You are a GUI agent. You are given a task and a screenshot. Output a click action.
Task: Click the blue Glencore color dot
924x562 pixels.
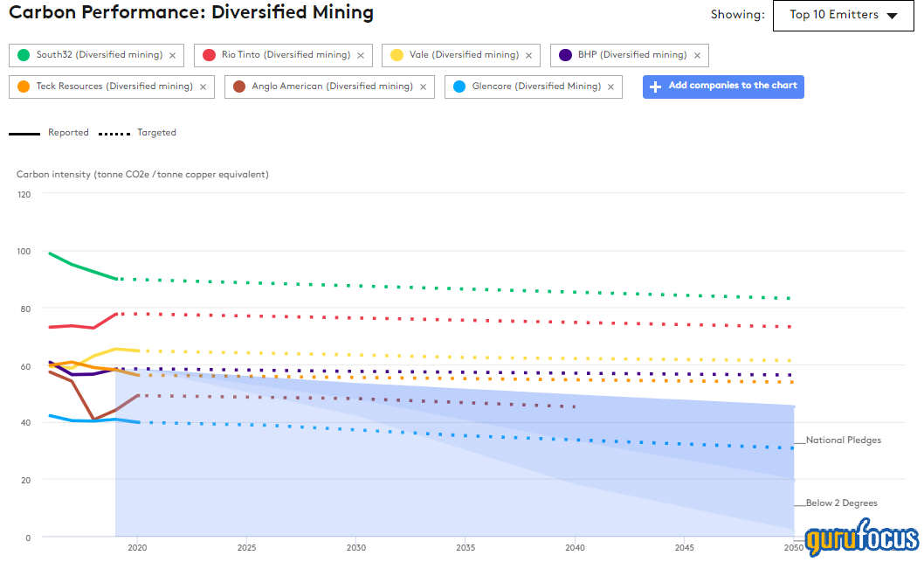pyautogui.click(x=459, y=87)
